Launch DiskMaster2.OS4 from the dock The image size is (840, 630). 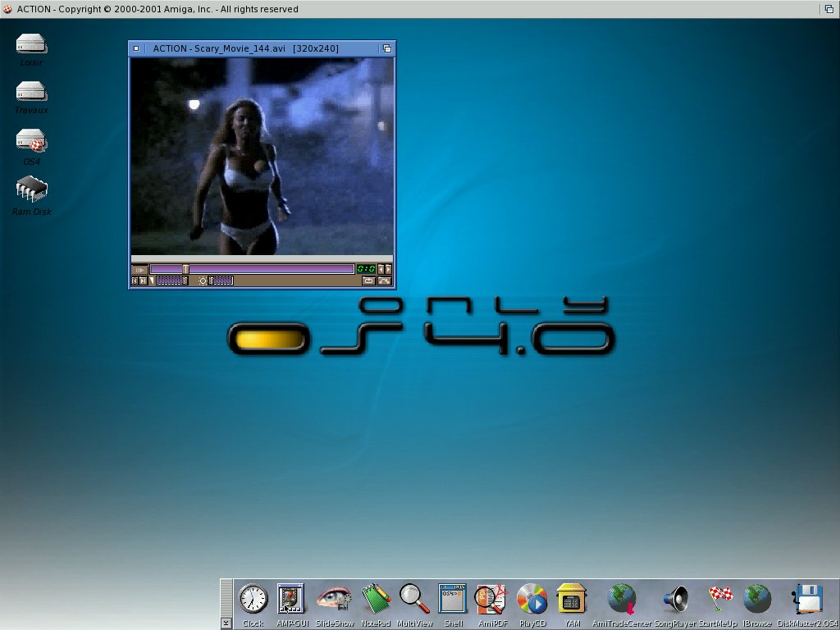pos(807,599)
